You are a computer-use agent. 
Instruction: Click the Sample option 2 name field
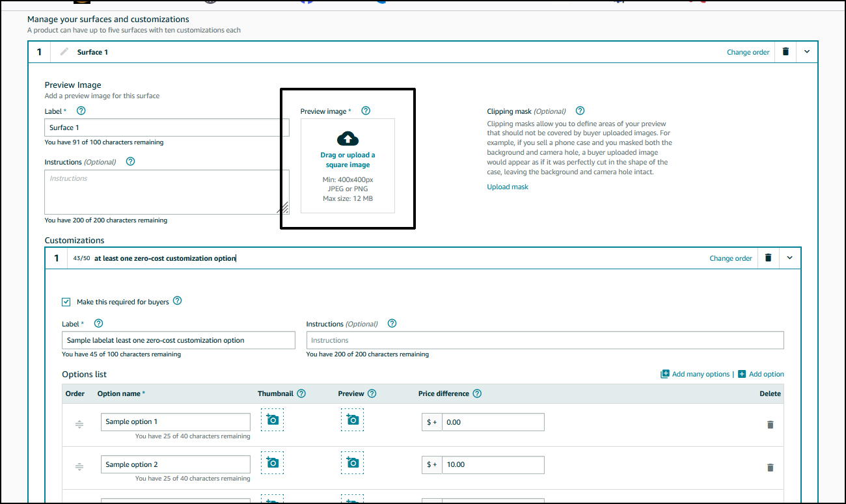coord(176,464)
